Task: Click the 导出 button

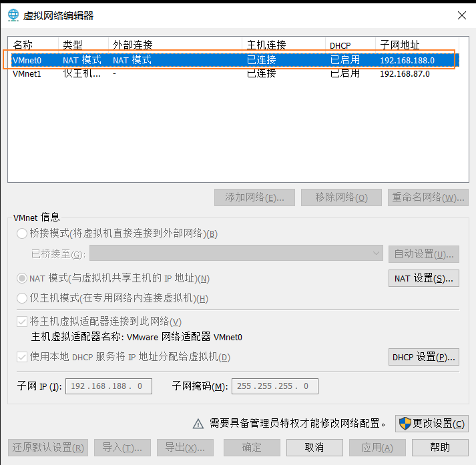Action: 185,448
